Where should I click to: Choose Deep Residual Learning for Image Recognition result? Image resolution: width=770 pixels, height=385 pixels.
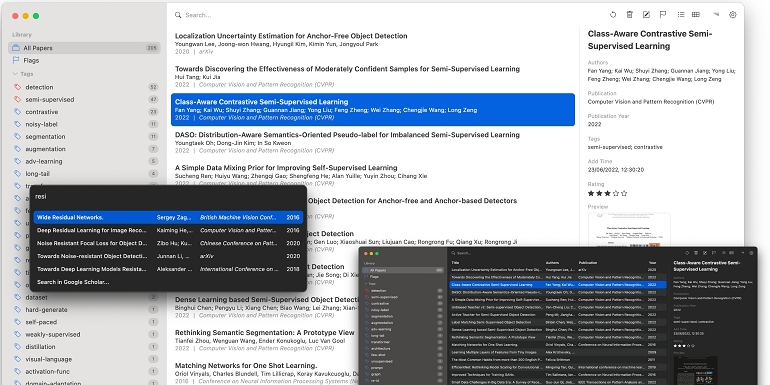coord(168,230)
